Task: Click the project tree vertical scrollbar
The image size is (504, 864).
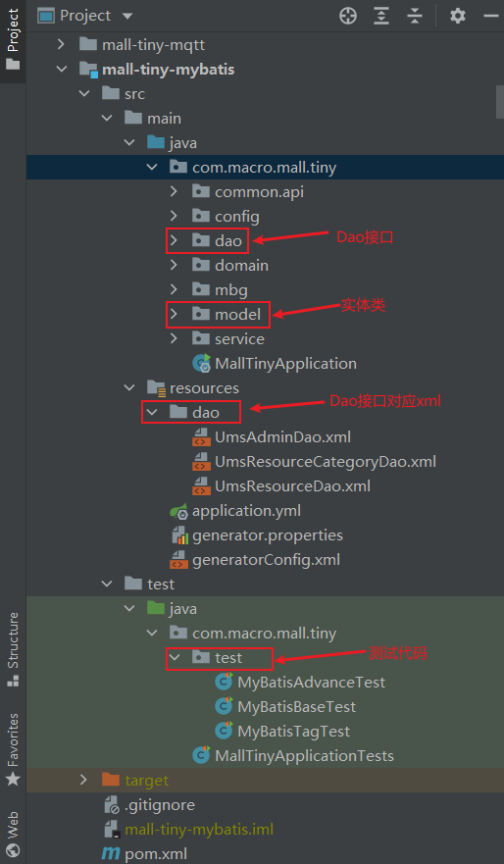Action: pyautogui.click(x=500, y=102)
